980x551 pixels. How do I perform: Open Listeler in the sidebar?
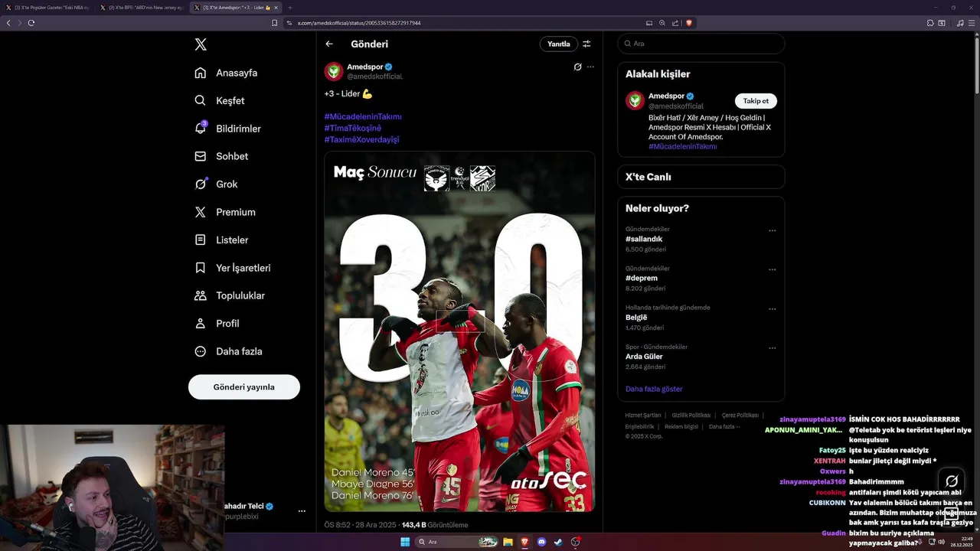click(221, 240)
